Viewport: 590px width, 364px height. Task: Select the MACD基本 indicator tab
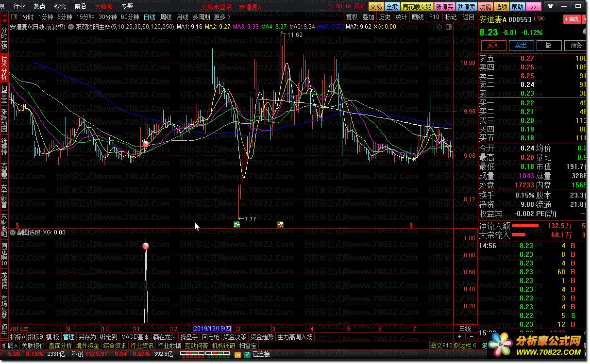click(135, 337)
